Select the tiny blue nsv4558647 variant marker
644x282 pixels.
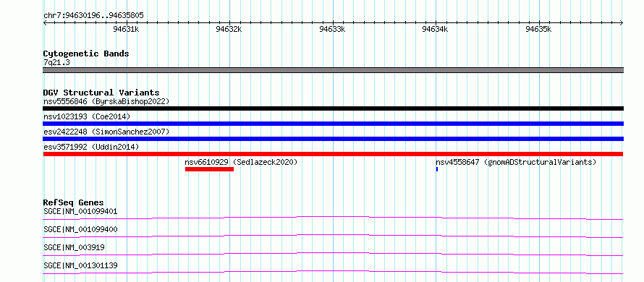[x=437, y=169]
